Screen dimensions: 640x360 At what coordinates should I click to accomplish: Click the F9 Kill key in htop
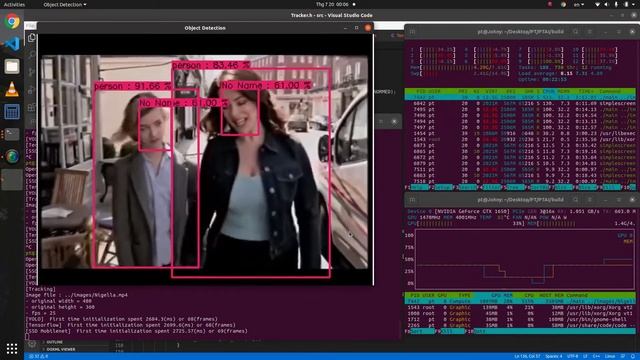(x=609, y=187)
